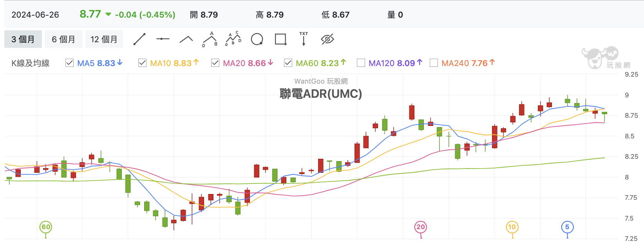This screenshot has height=244, width=644.
Task: Click the high price 高 8.79
Action: click(x=270, y=15)
